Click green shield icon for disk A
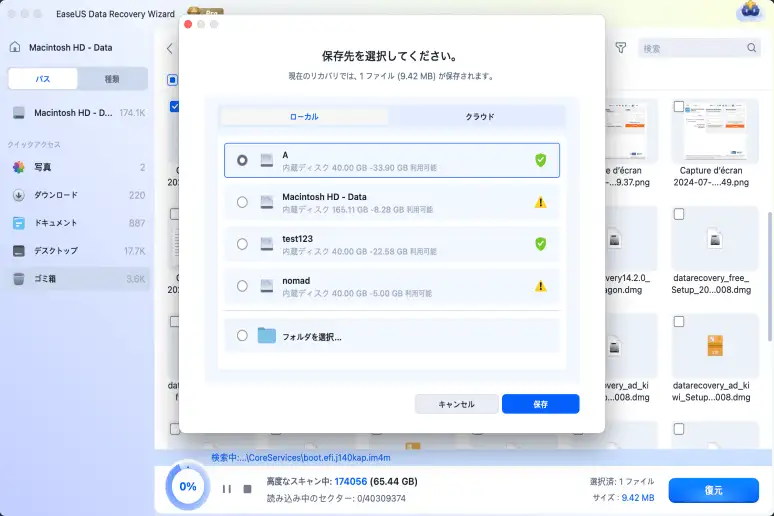Screen dimensions: 774x516 [x=540, y=160]
